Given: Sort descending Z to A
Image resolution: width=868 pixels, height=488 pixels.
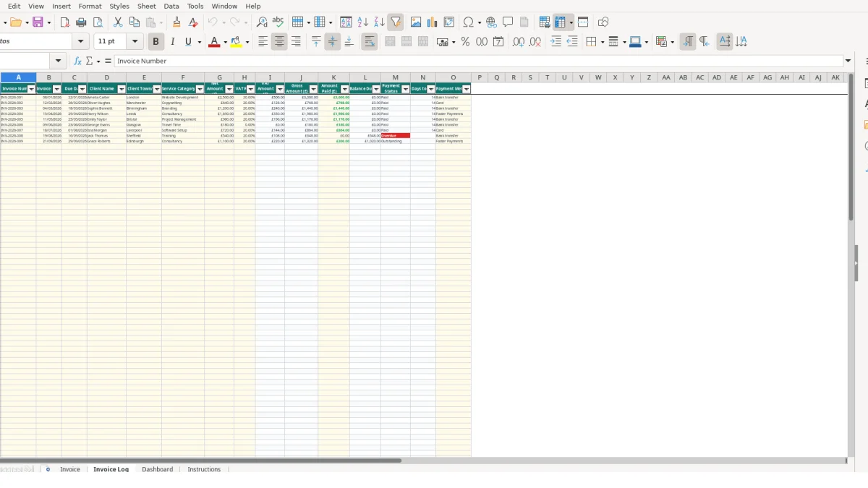Looking at the screenshot, I should click(379, 22).
